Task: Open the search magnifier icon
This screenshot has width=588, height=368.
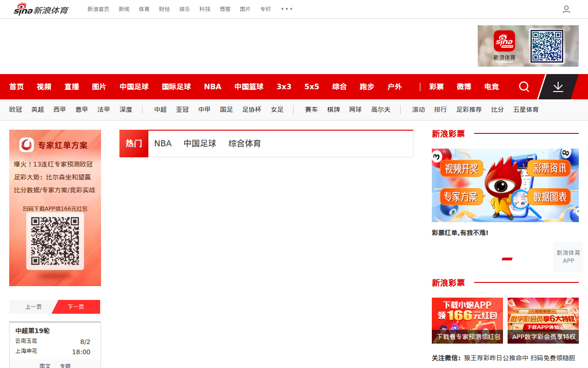Action: pos(524,86)
